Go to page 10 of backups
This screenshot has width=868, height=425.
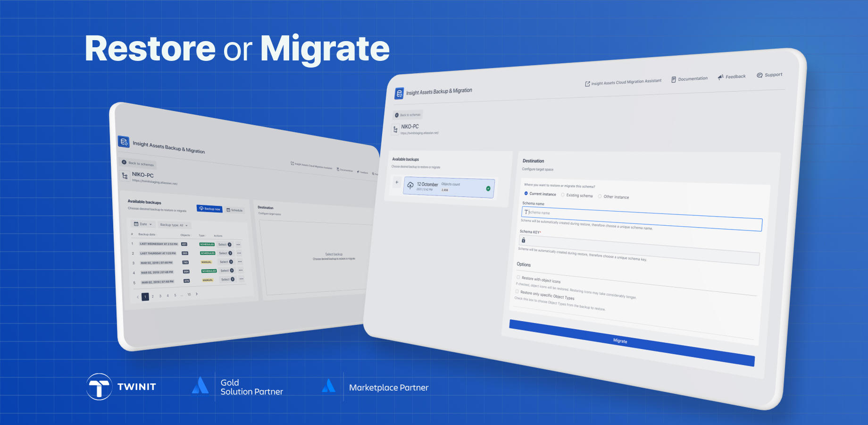[x=189, y=294]
